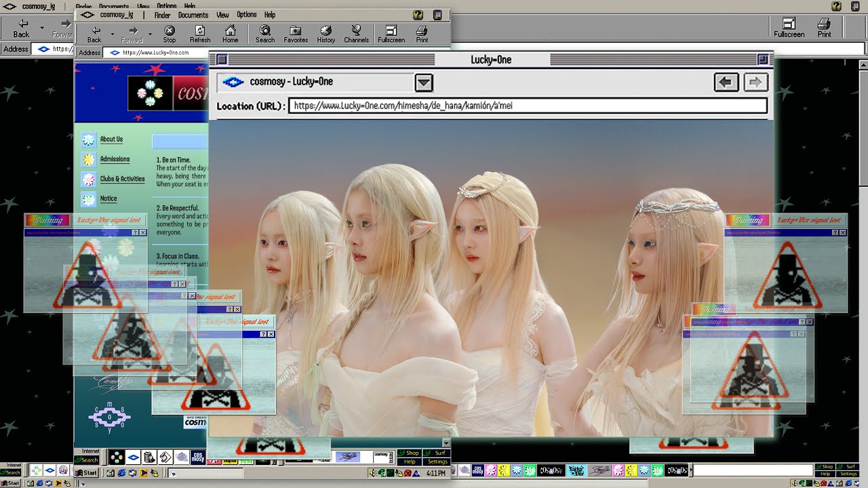
Task: Click the empty white field in bottom-right taskbar
Action: coord(752,470)
